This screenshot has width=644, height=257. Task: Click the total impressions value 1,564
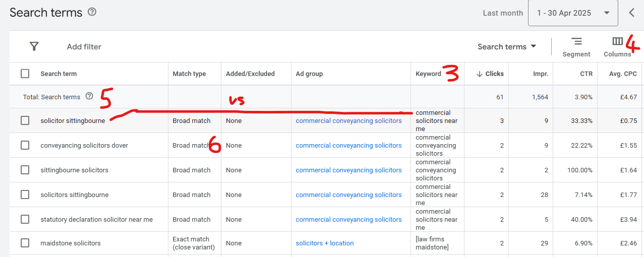click(x=540, y=97)
